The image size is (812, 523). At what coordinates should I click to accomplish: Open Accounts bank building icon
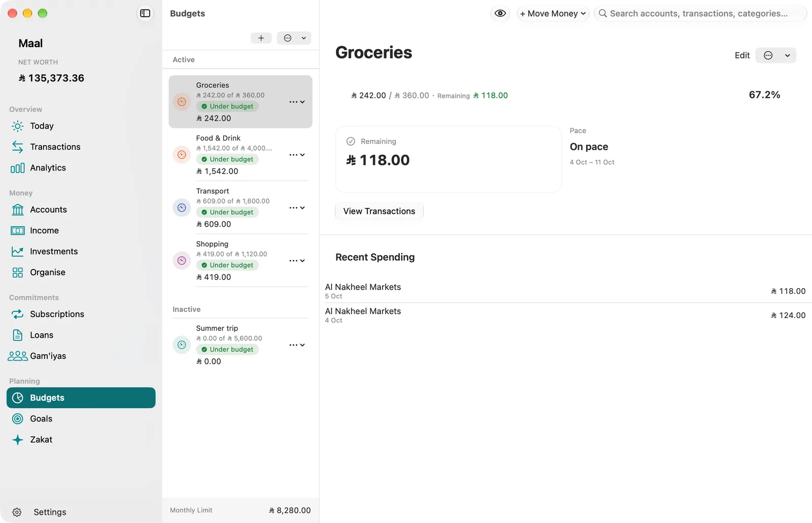(18, 210)
